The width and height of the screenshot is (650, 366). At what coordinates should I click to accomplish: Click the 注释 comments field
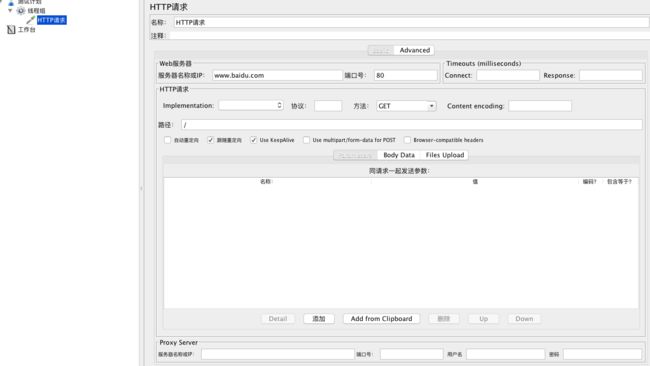click(410, 36)
